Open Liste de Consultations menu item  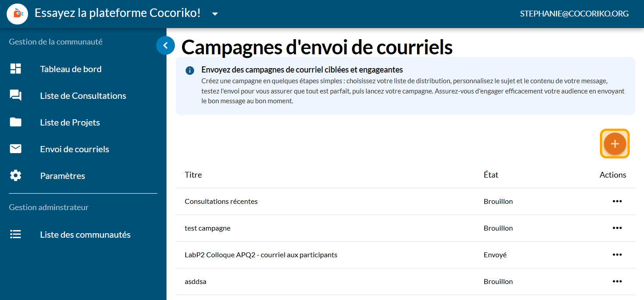coord(83,96)
